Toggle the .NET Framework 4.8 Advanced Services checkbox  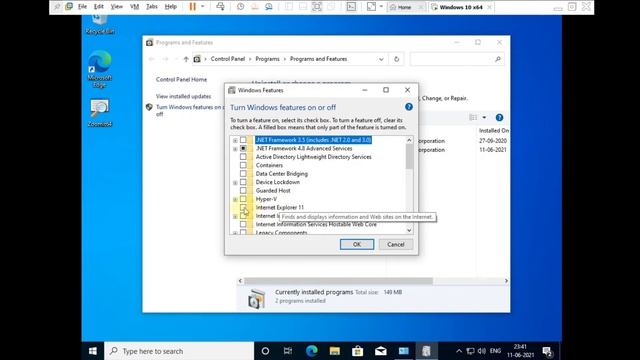243,149
